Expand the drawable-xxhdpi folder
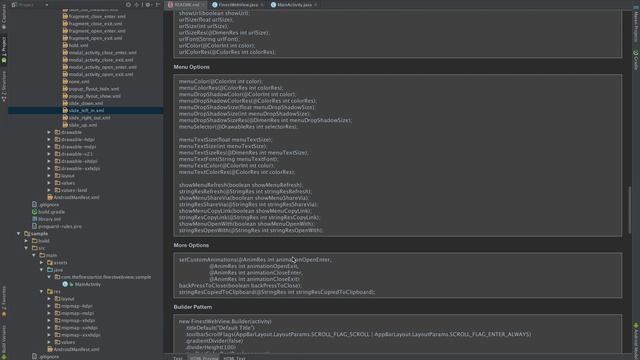This screenshot has height=360, width=640. pos(49,168)
